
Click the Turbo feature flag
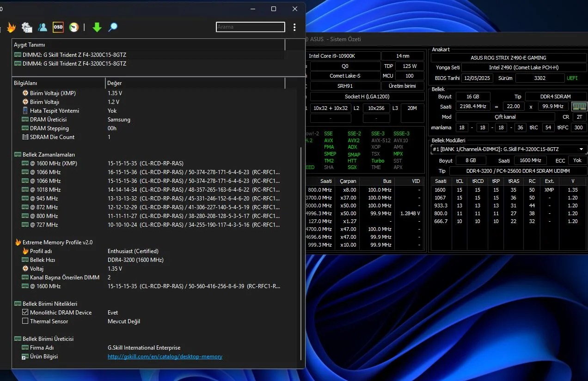(x=378, y=161)
